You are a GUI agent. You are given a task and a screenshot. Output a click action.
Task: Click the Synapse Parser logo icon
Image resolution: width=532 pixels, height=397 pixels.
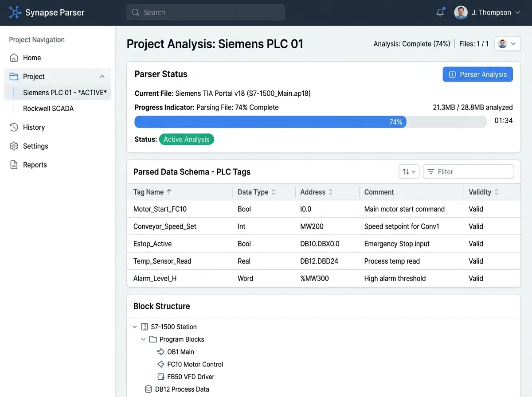tap(15, 12)
